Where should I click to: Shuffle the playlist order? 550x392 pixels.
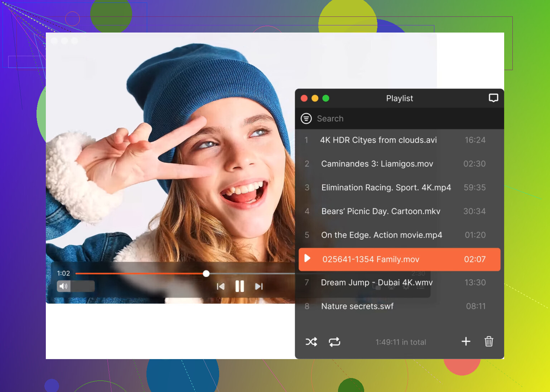point(311,342)
